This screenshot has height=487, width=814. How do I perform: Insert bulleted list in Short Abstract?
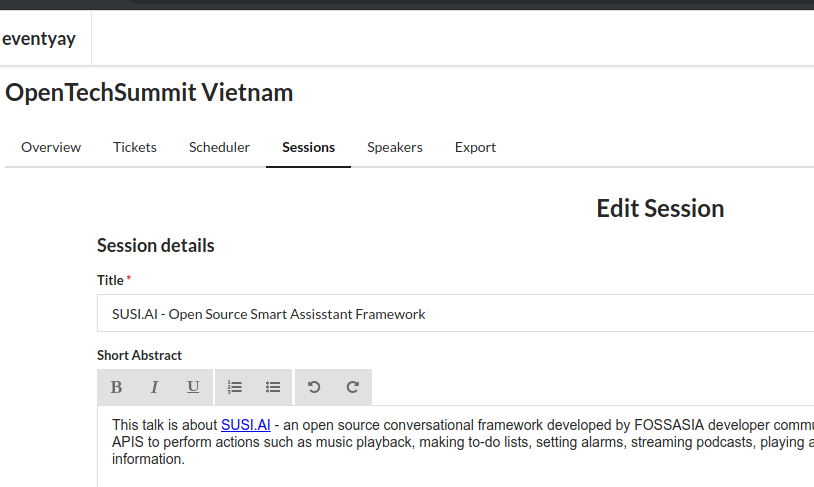click(273, 387)
